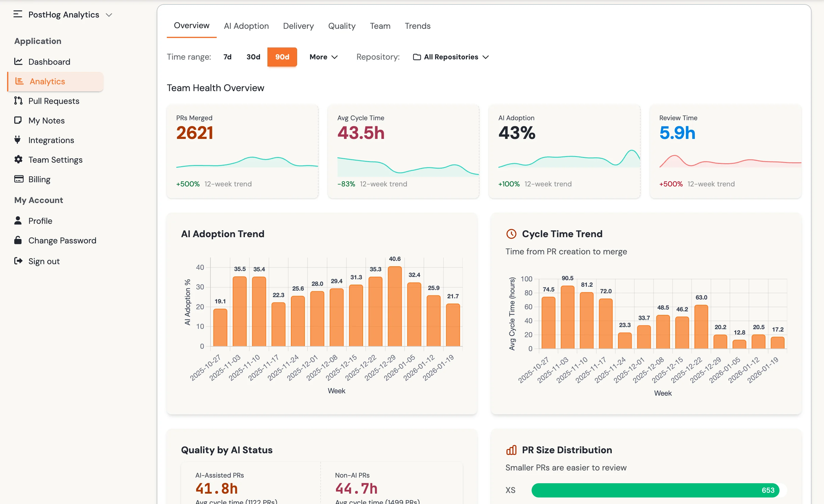Switch to the AI Adoption tab
The width and height of the screenshot is (824, 504).
point(246,26)
